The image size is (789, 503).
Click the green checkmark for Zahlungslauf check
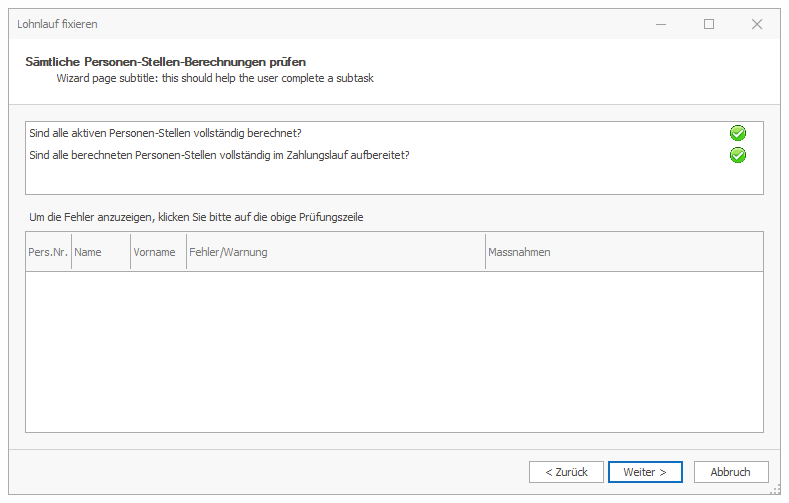(738, 155)
